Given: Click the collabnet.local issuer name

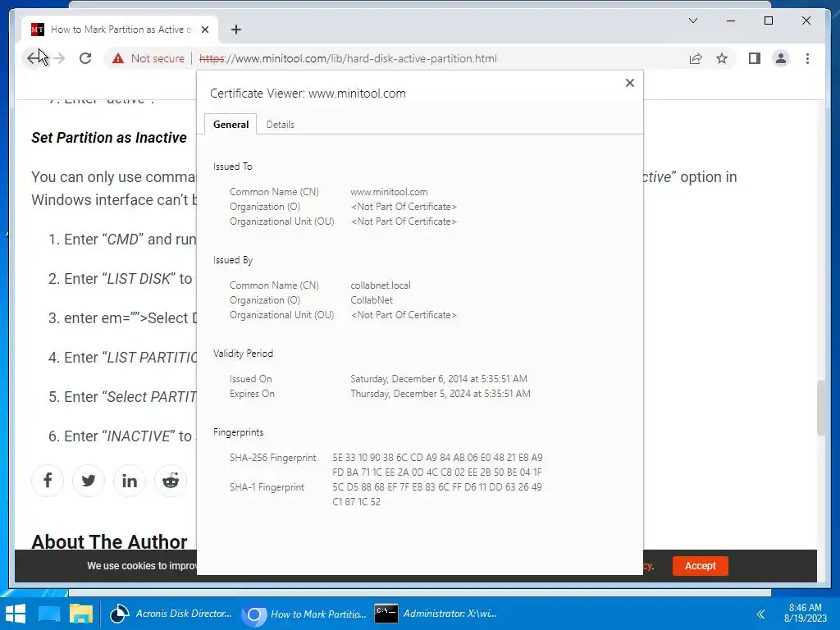Looking at the screenshot, I should pyautogui.click(x=381, y=285).
